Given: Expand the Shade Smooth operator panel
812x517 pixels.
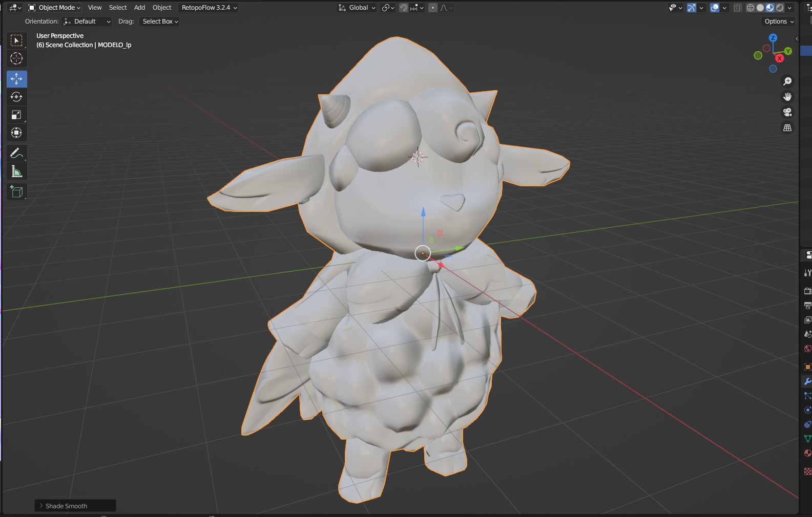Looking at the screenshot, I should coord(75,506).
